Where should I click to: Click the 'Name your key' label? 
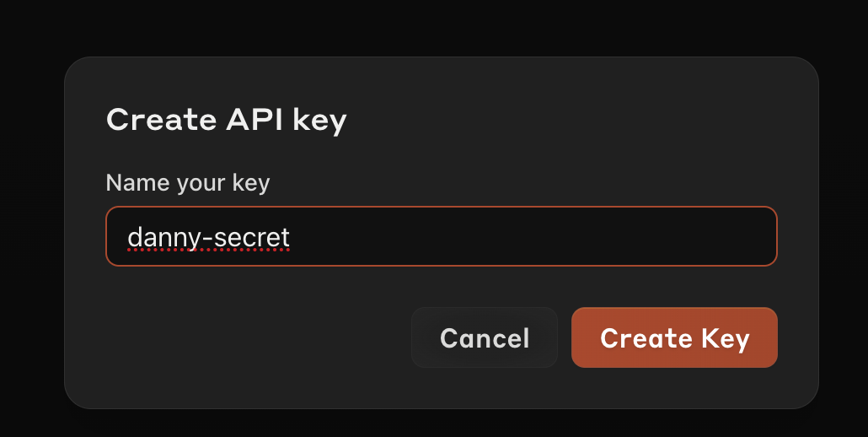[x=188, y=183]
